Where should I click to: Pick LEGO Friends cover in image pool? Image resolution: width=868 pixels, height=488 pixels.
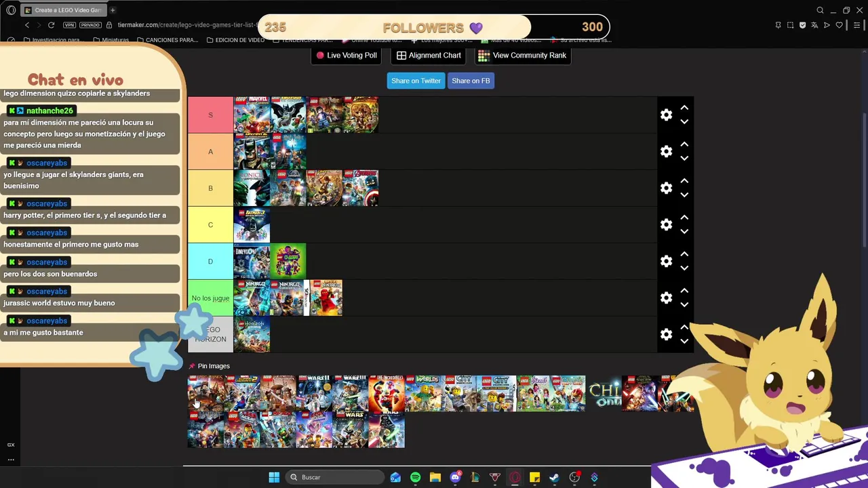(534, 393)
